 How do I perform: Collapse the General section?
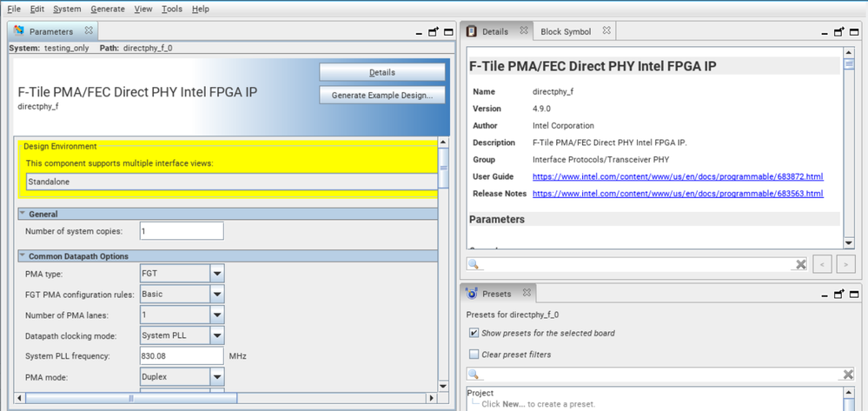tap(22, 214)
